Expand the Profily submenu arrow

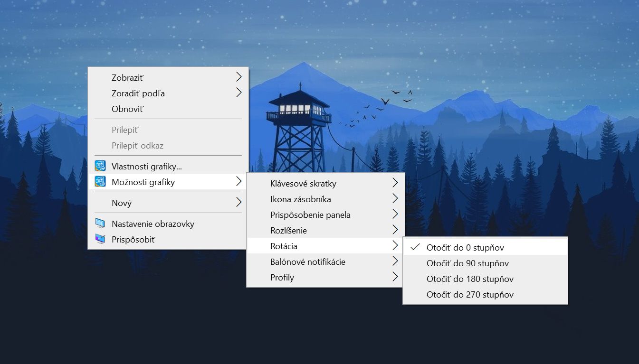tap(395, 277)
